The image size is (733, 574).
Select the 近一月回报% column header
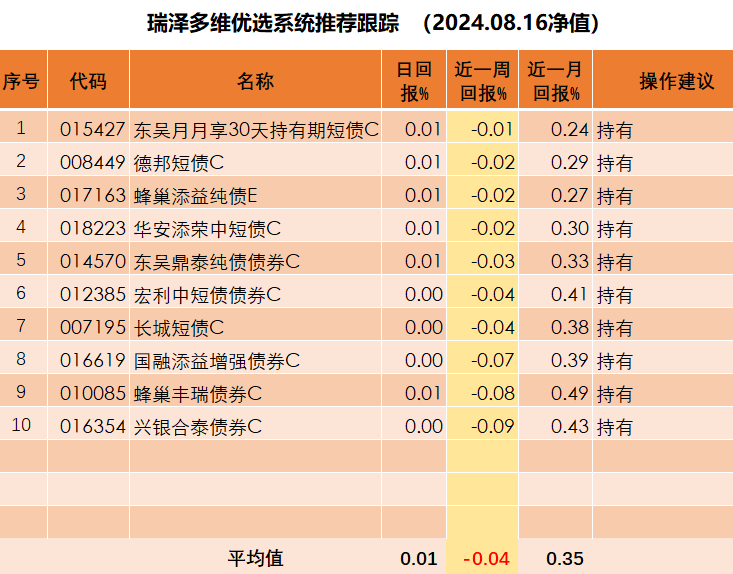click(555, 81)
